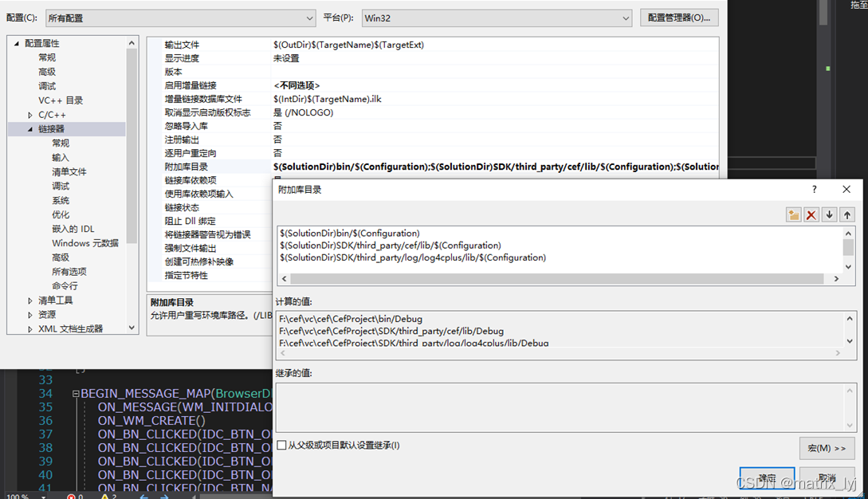Select the 启用增量链接 property row
Screen dimensions: 868x499
pyautogui.click(x=433, y=85)
